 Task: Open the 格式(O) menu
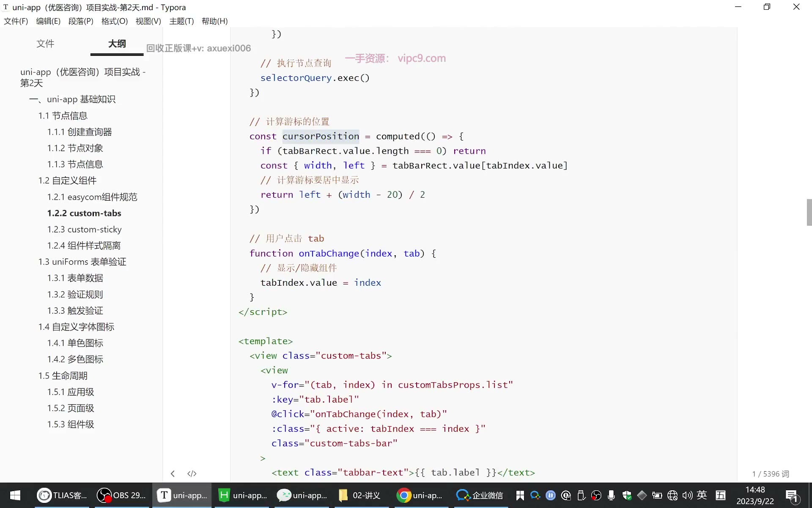[115, 21]
